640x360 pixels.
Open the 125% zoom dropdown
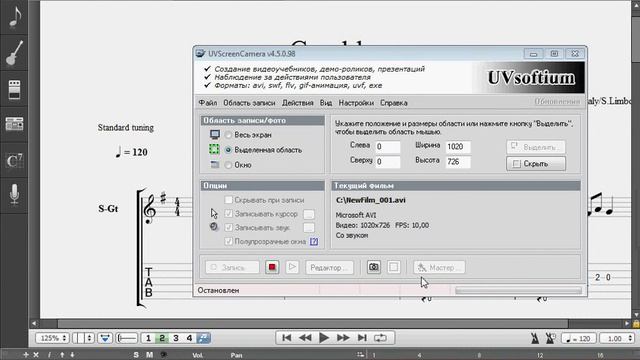52,338
